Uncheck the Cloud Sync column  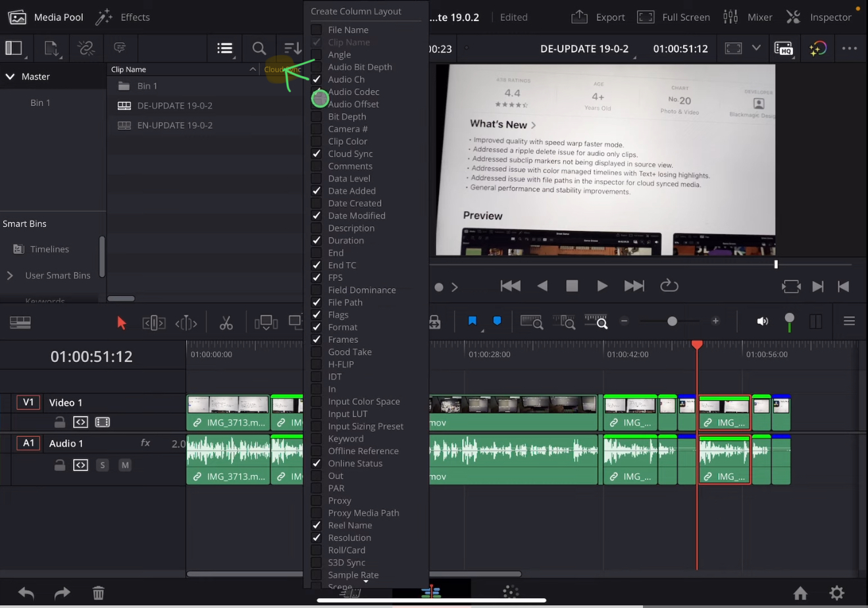tap(317, 153)
